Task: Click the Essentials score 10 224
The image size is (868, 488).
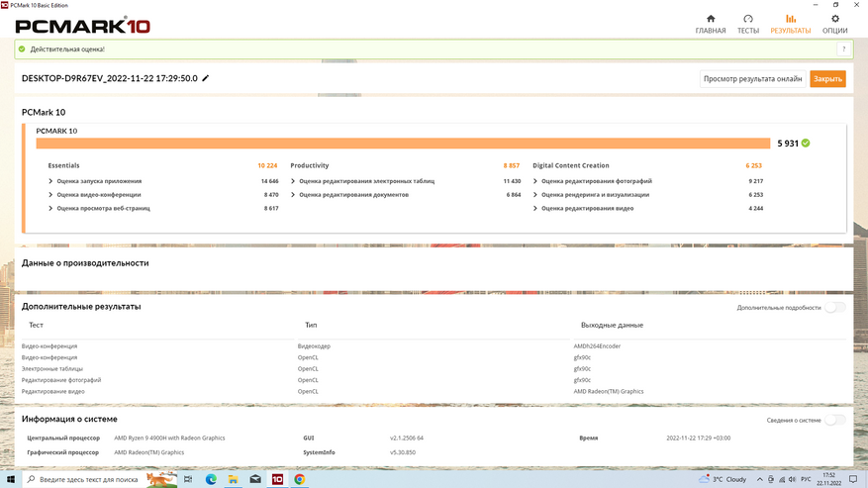Action: [267, 165]
